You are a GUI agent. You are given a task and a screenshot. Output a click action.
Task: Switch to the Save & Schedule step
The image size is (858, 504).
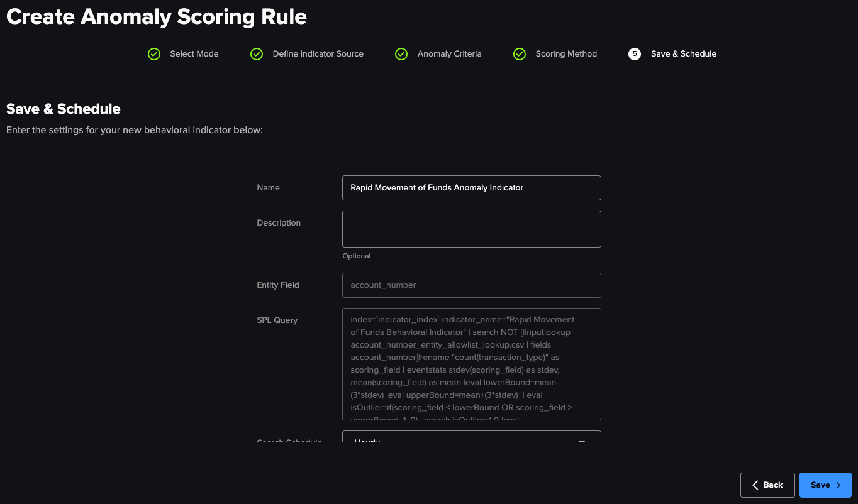click(684, 54)
